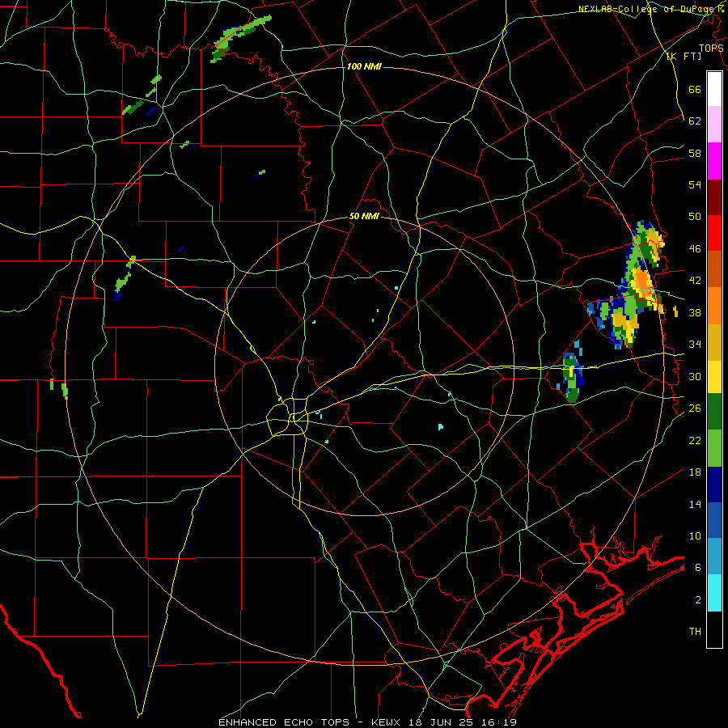Click the light green legend swatch near 22
The height and width of the screenshot is (728, 728).
[x=714, y=448]
